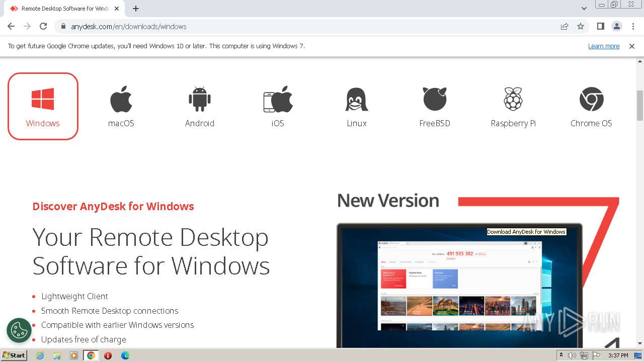The width and height of the screenshot is (644, 362).
Task: Open the cookie settings badge
Action: click(19, 330)
